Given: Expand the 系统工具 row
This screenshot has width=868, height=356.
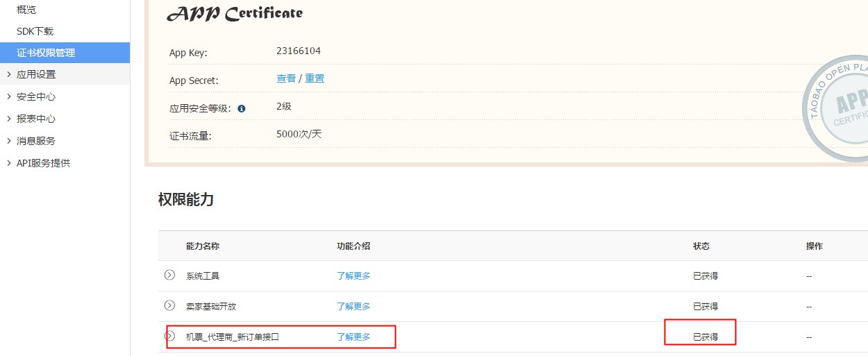Looking at the screenshot, I should [169, 275].
